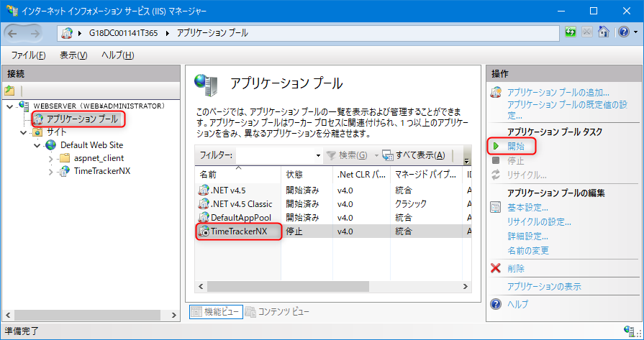644x340 pixels.
Task: Click アプリケーション プールの追加... link
Action: [x=558, y=92]
